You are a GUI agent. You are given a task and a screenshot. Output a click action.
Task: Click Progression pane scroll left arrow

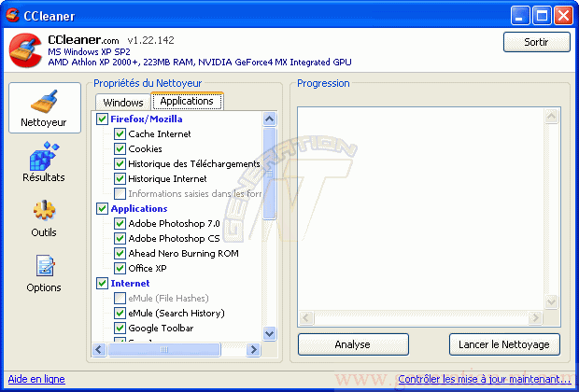click(306, 318)
